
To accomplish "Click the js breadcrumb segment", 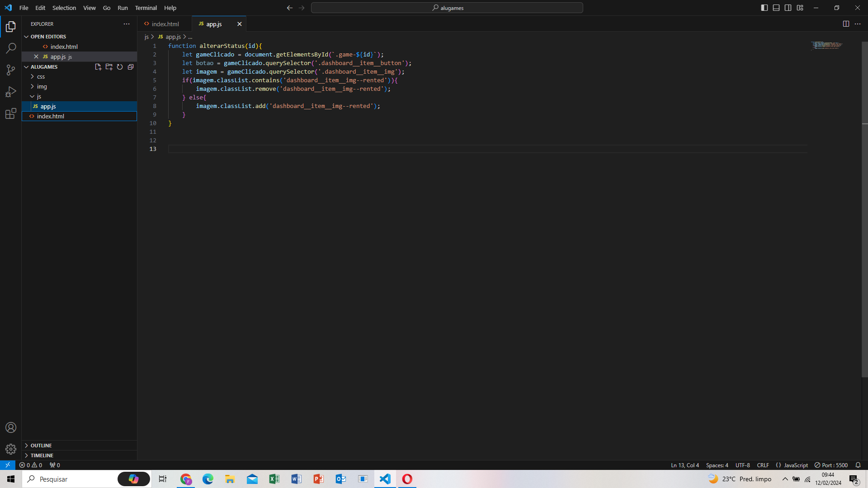I will [x=146, y=37].
